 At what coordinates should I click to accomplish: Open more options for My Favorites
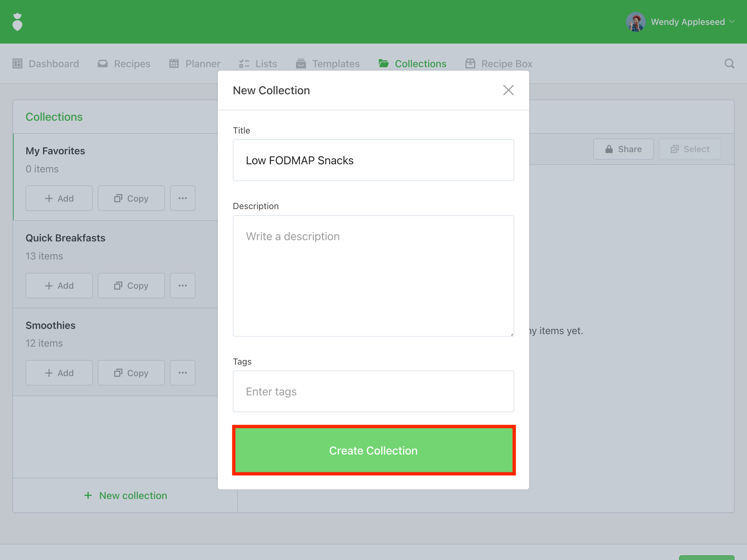click(182, 198)
